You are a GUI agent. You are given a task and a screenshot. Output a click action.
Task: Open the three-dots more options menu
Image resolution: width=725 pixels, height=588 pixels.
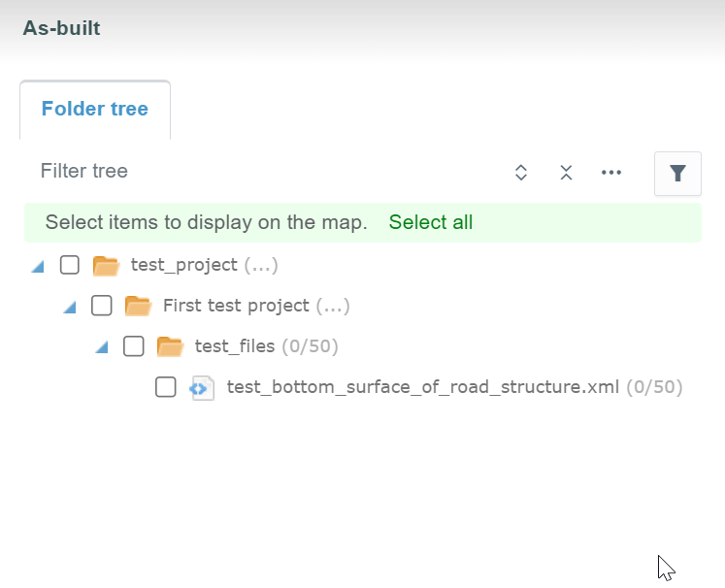click(x=610, y=173)
